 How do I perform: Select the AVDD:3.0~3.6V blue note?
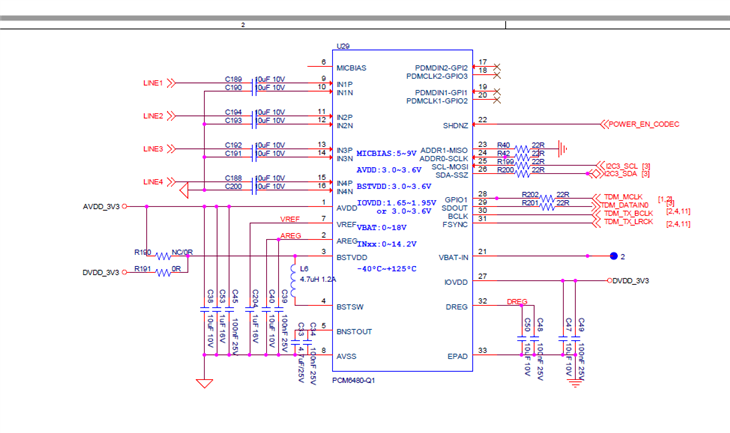coord(389,170)
